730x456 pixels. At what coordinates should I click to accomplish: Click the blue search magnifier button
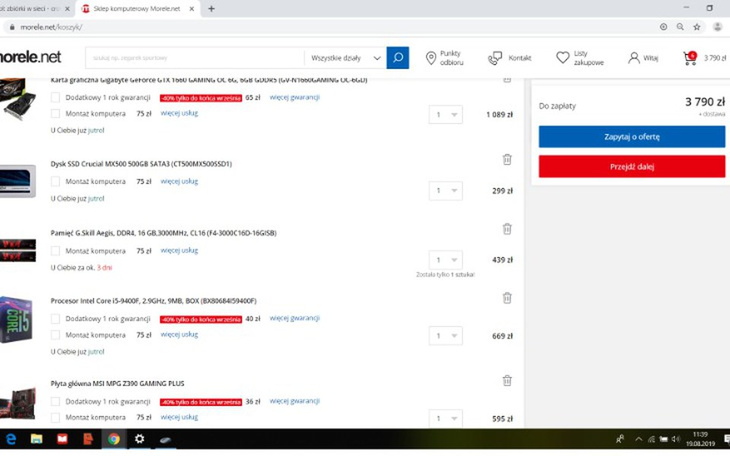coord(398,58)
